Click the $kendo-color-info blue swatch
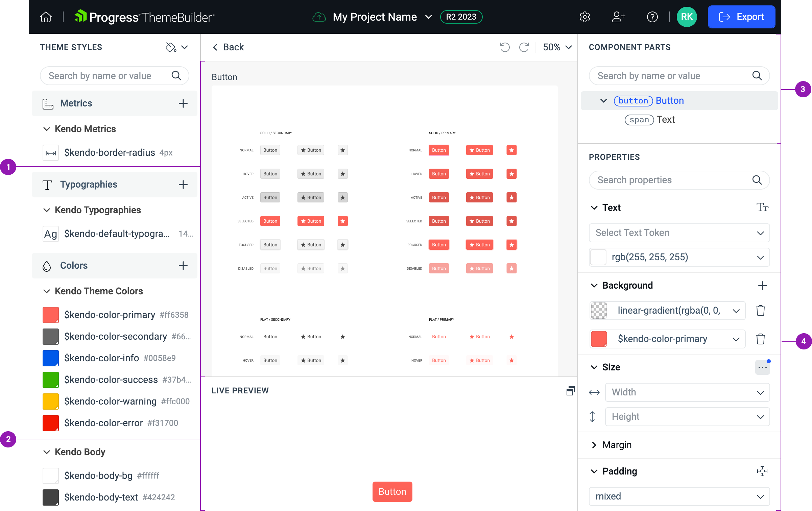Screen dimensions: 812x511 (x=51, y=358)
